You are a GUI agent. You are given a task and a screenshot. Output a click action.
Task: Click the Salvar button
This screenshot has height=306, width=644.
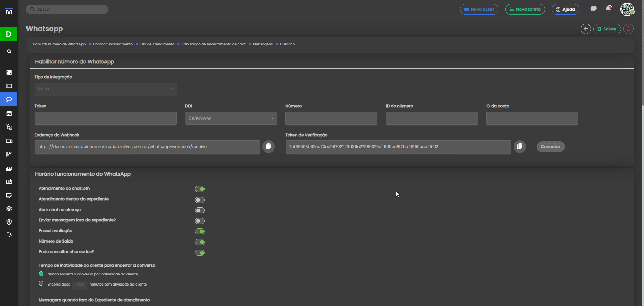[x=607, y=29]
